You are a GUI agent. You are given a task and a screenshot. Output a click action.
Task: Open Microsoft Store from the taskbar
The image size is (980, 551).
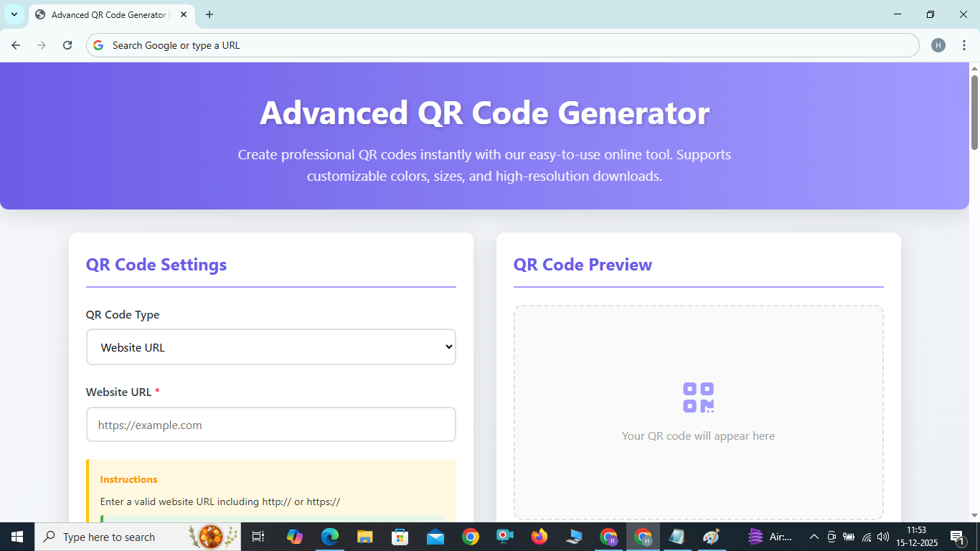point(400,536)
